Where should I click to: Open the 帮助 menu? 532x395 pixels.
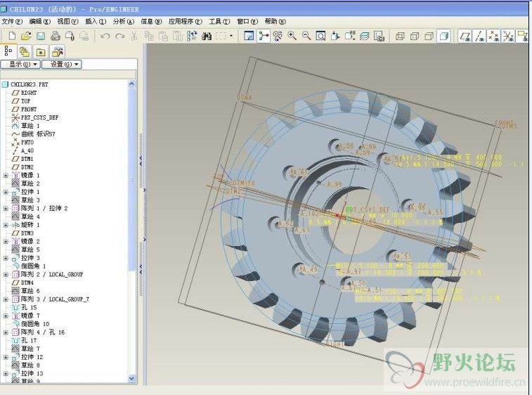[x=275, y=21]
